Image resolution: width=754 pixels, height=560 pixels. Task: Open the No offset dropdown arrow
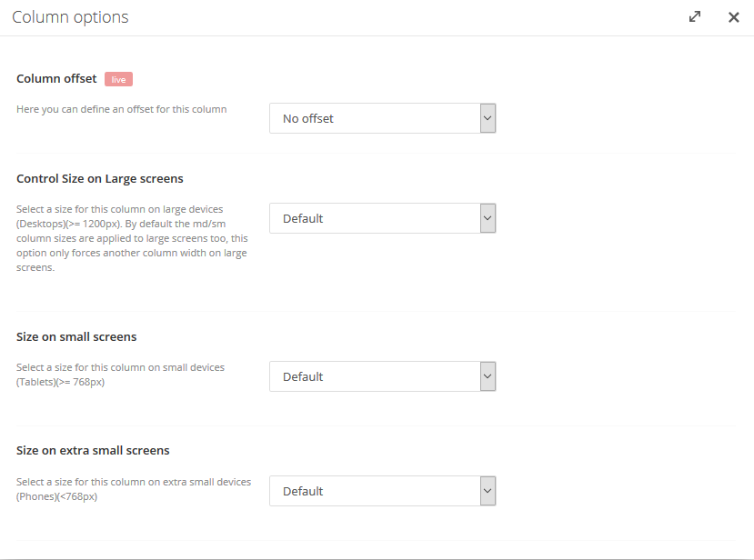(488, 118)
